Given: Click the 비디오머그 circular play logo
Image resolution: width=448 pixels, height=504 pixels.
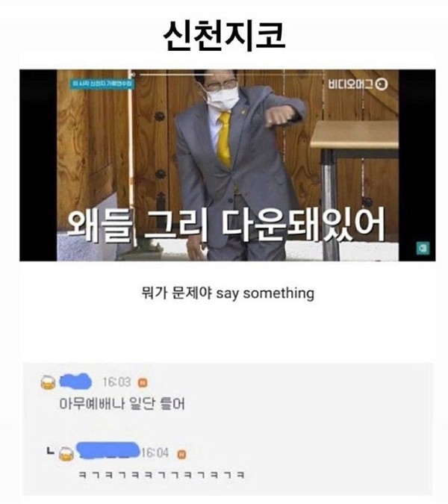Looking at the screenshot, I should pyautogui.click(x=382, y=84).
